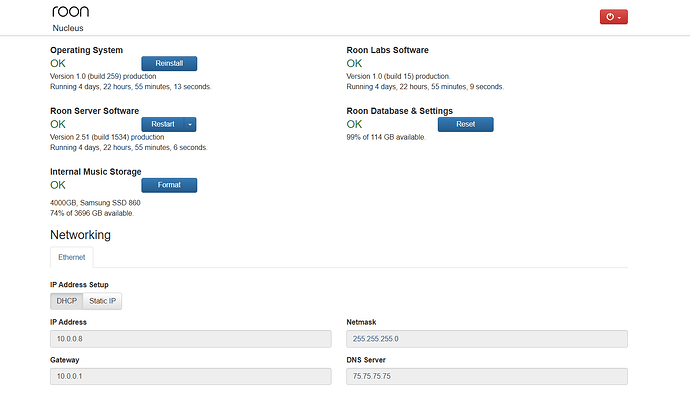Click the OK status under Internal Music Storage
Viewport: 690px width, 403px height.
pos(58,185)
